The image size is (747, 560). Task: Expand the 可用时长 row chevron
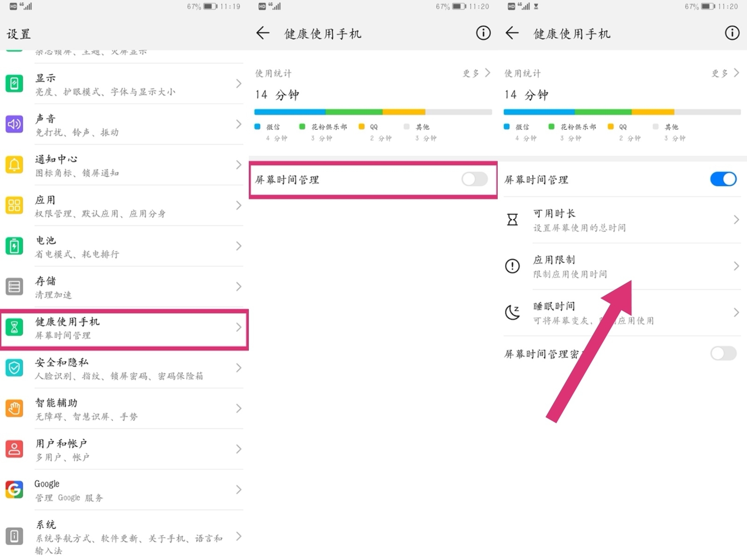(x=736, y=219)
